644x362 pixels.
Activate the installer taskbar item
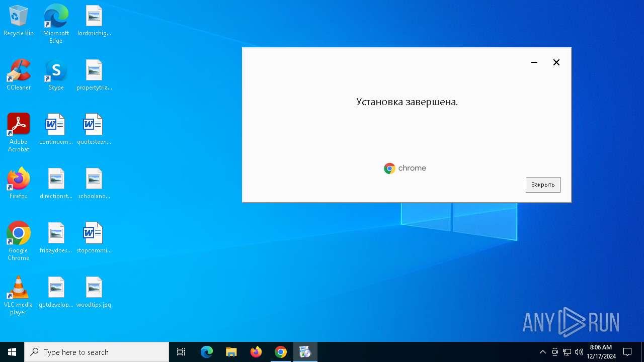pos(305,352)
